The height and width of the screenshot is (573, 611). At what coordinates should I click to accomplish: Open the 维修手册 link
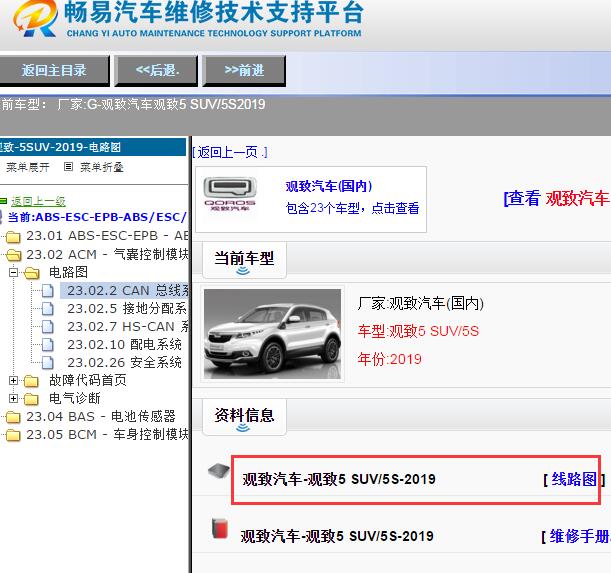click(x=580, y=537)
